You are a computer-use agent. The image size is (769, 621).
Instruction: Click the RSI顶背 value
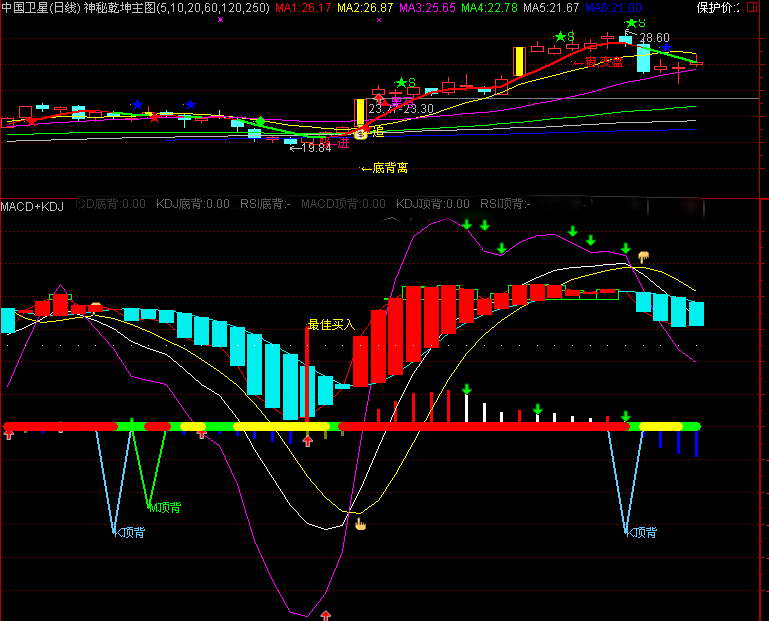click(505, 204)
